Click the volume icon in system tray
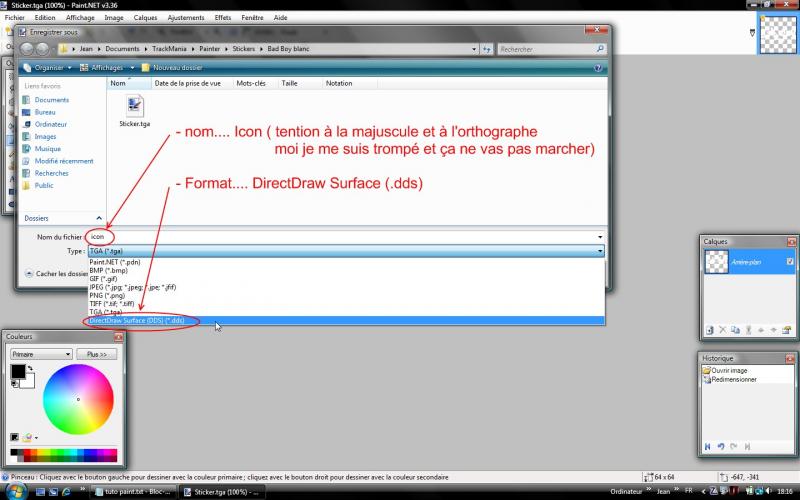800x500 pixels. 768,491
